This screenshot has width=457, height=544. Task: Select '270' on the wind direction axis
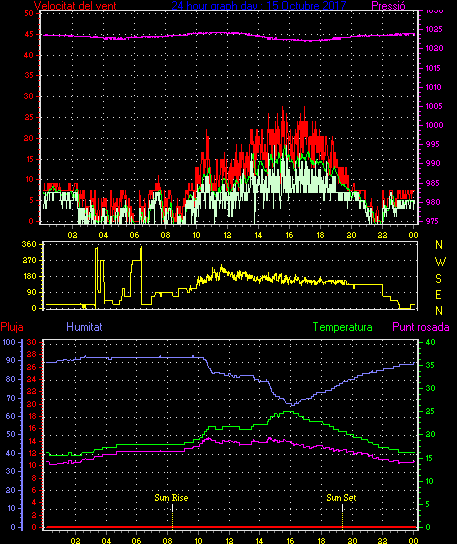[29, 260]
